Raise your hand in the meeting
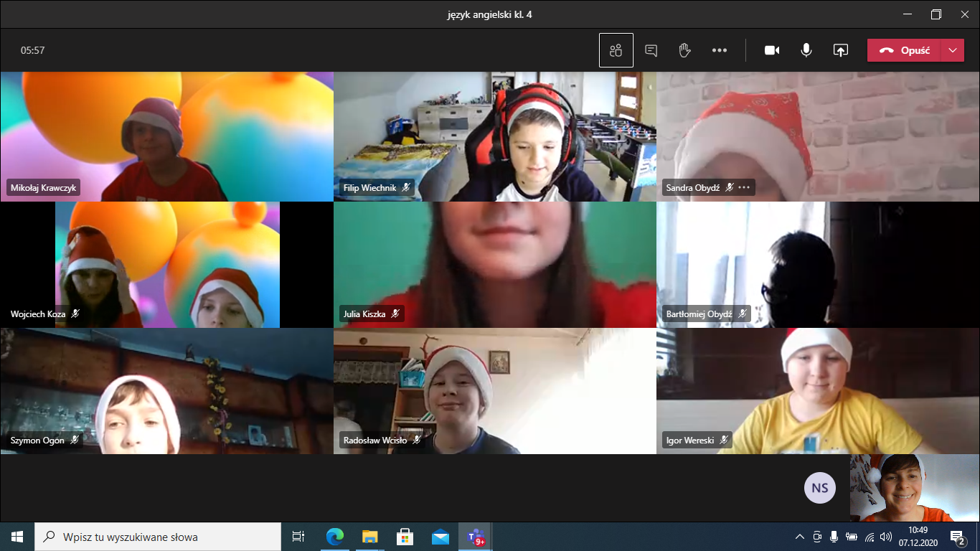The width and height of the screenshot is (980, 551). [x=684, y=50]
